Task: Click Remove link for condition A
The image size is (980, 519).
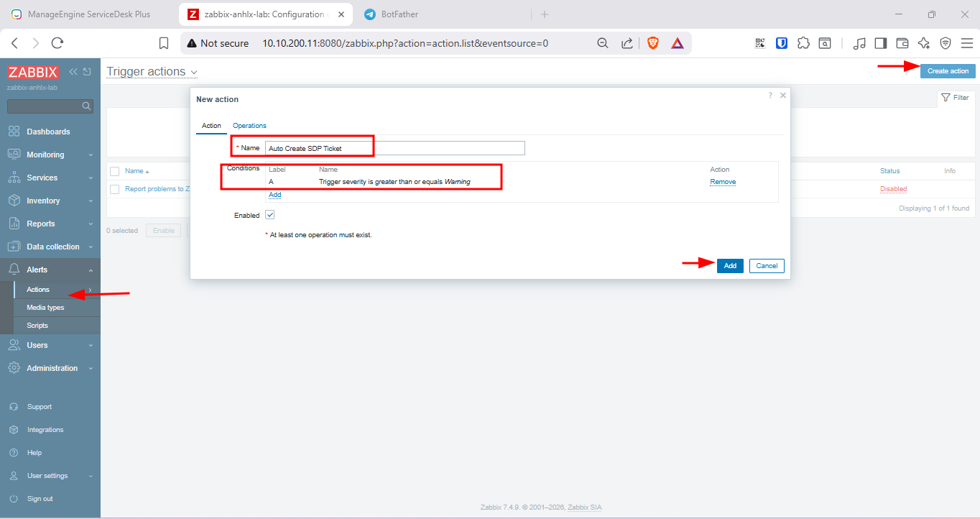Action: click(x=723, y=182)
